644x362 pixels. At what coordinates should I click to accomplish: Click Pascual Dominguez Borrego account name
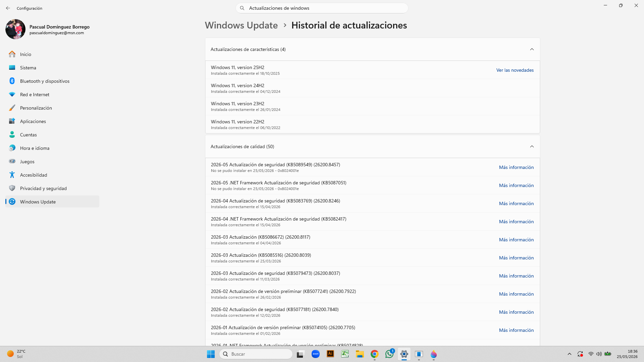[59, 27]
